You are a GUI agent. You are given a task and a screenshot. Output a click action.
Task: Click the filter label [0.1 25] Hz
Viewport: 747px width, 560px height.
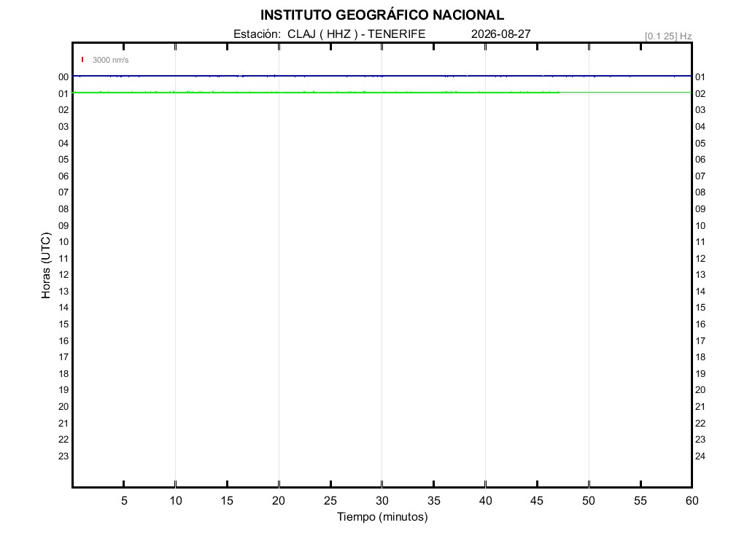(668, 36)
